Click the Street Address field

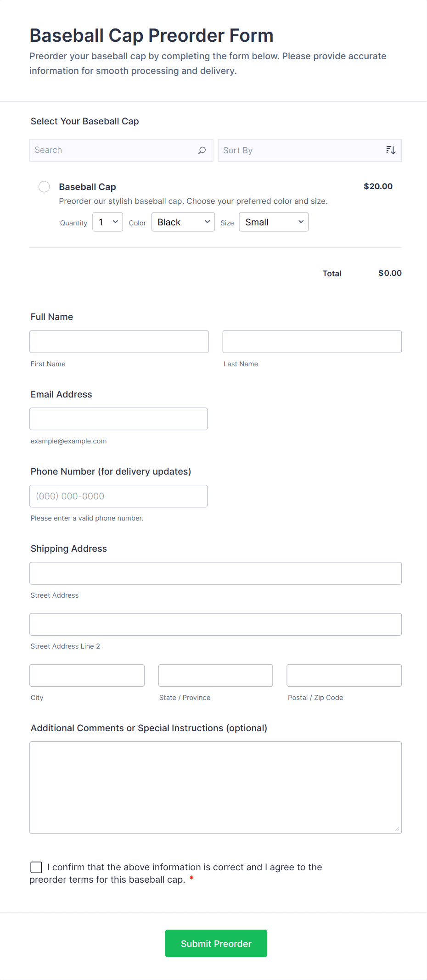tap(215, 573)
